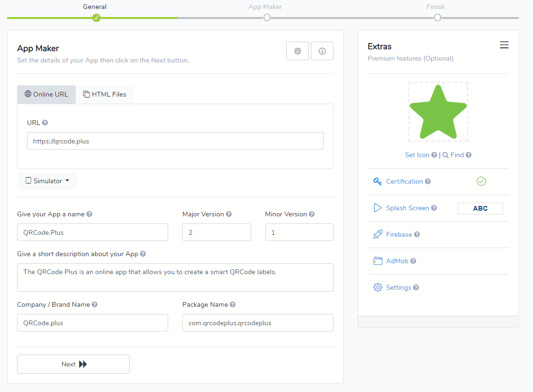Open the Certification link
Viewport: 533px width, 392px height.
[404, 181]
